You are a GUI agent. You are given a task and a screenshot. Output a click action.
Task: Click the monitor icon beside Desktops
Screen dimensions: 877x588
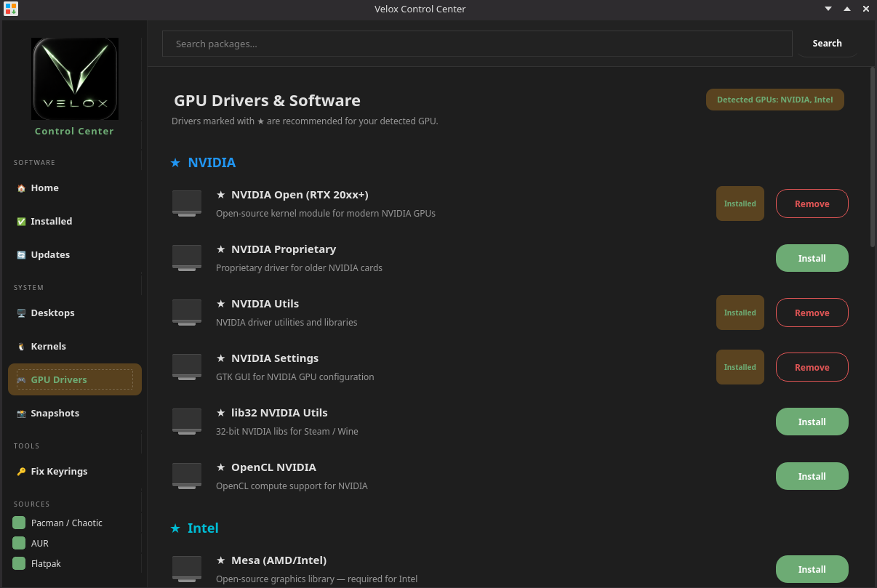pos(21,313)
